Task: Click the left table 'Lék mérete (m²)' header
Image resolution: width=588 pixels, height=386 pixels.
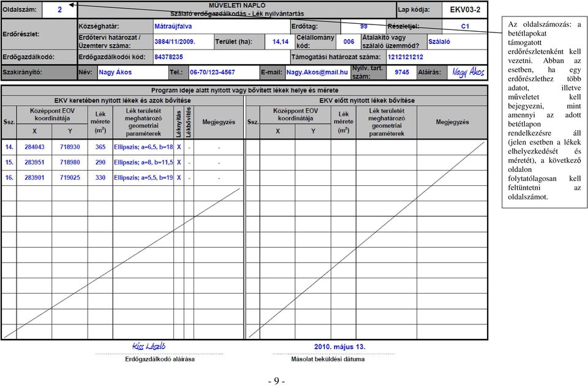Action: pyautogui.click(x=100, y=122)
